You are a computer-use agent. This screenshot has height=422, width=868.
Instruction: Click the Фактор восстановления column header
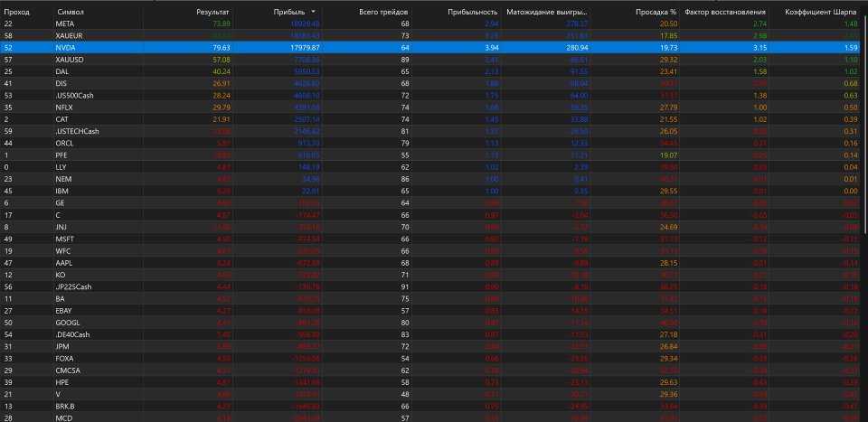(725, 12)
